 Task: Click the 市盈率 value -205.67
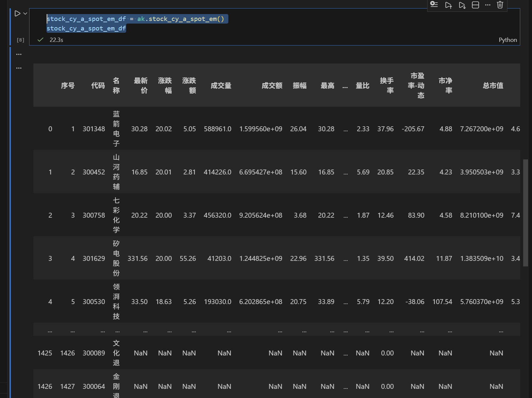pos(413,129)
